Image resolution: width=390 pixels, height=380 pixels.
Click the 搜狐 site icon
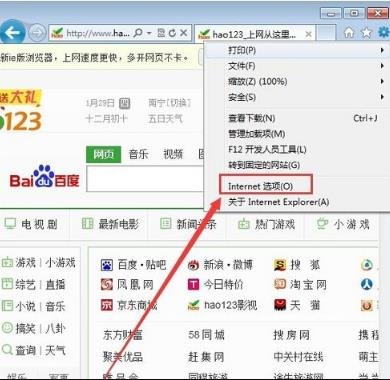click(280, 265)
